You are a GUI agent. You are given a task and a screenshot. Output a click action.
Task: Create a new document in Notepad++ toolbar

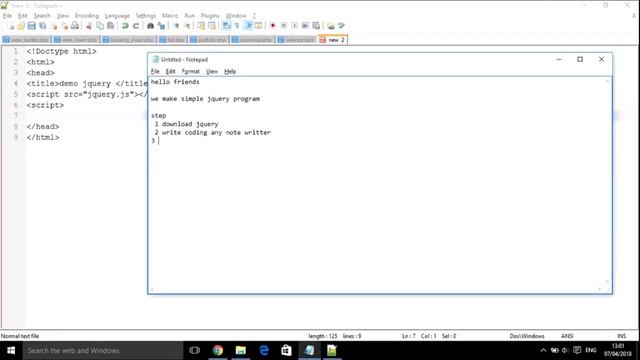(11, 26)
